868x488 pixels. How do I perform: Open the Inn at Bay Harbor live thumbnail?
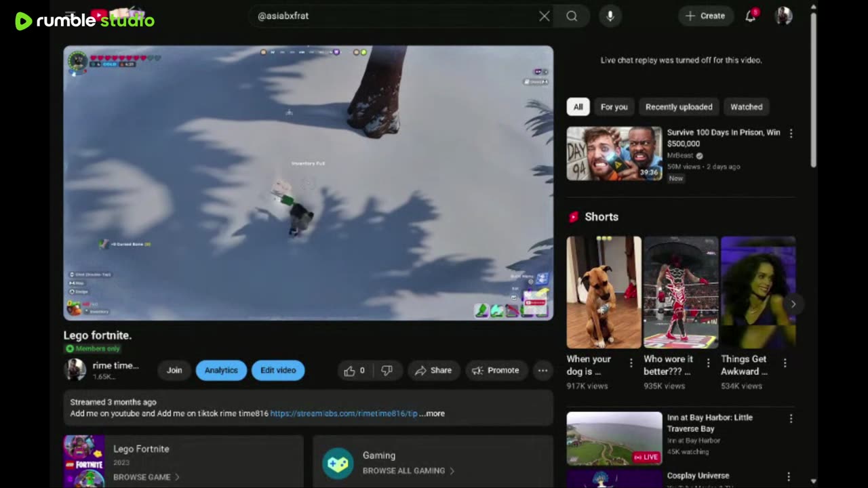[614, 439]
